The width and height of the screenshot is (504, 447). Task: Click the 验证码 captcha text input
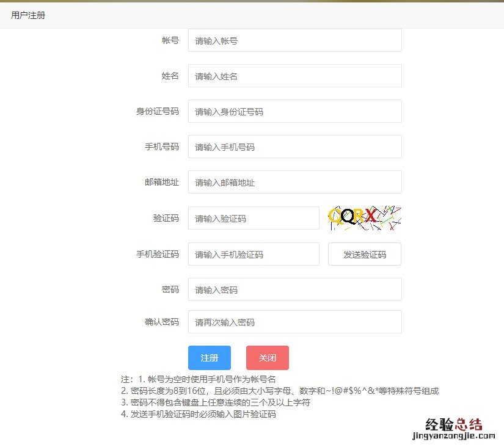point(254,218)
